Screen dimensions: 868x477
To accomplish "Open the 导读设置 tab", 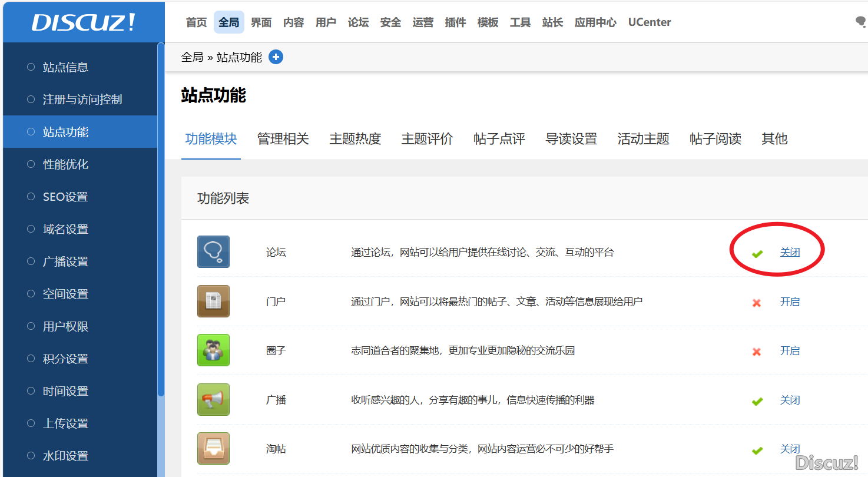I will [x=571, y=139].
